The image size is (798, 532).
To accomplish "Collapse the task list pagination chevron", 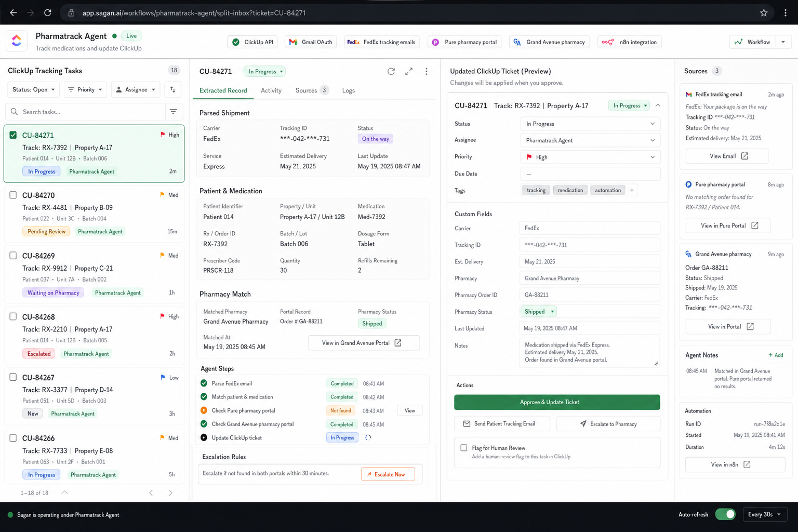I will click(65, 493).
